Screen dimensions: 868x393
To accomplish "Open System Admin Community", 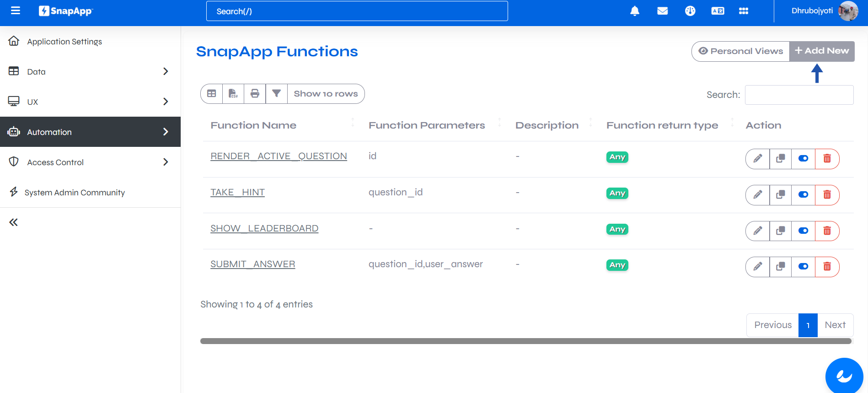I will click(90, 192).
